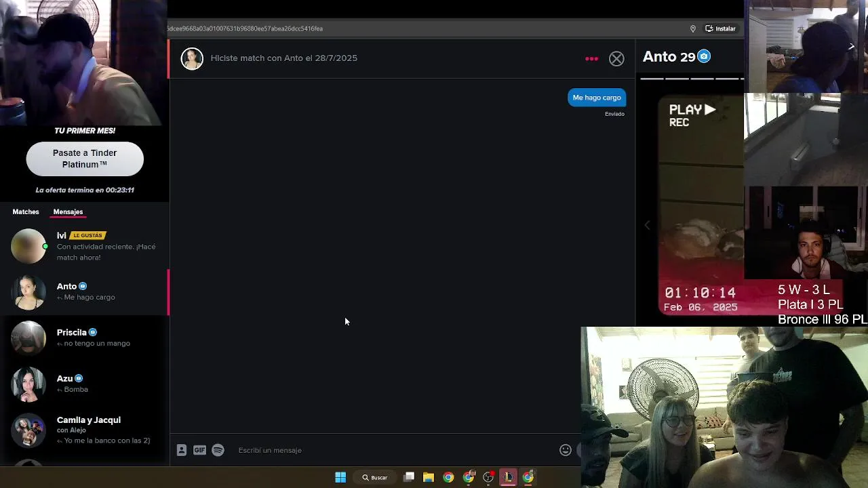Click verified badge beside Azu's name
This screenshot has width=868, height=488.
coord(79,378)
